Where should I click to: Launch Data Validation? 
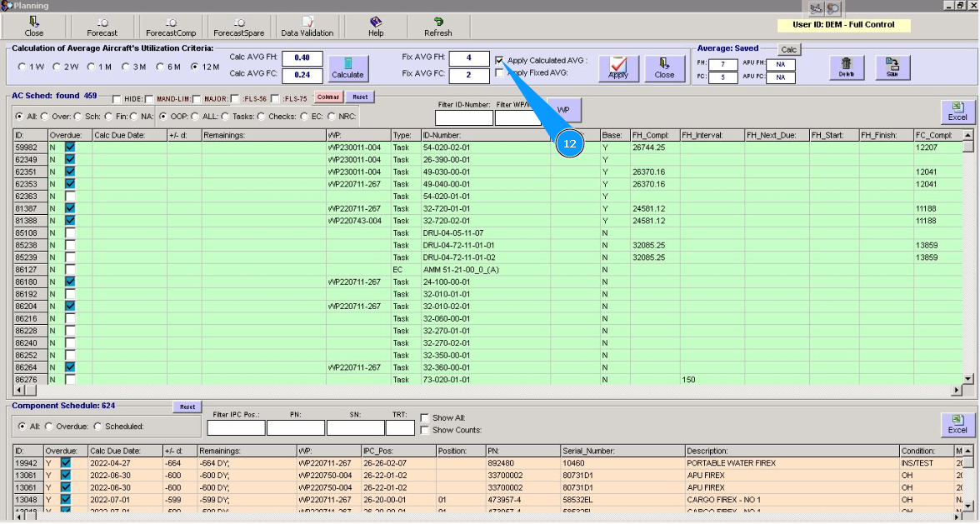[x=307, y=27]
